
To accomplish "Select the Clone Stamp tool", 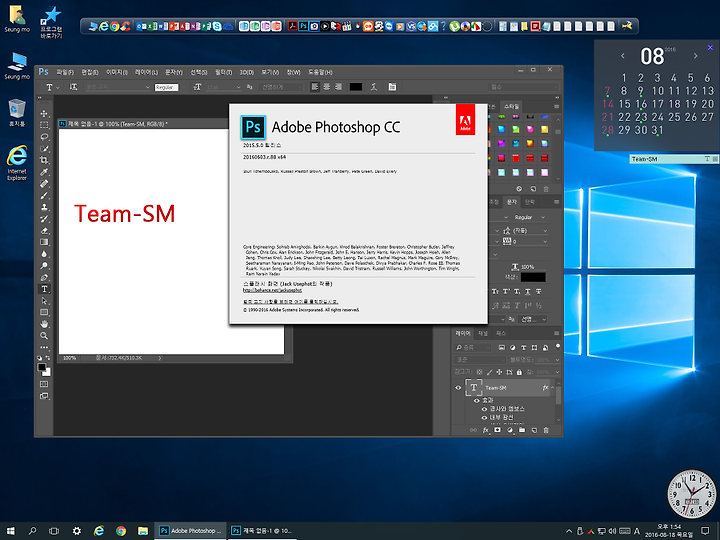I will coord(44,207).
